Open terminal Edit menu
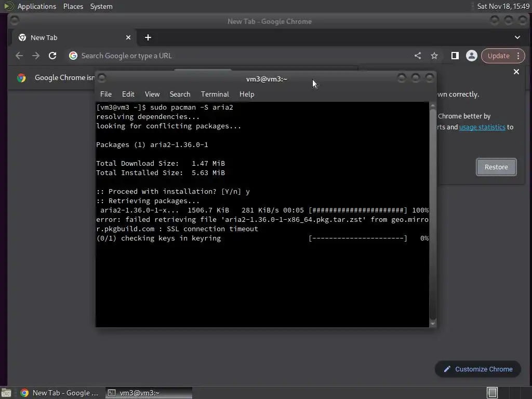This screenshot has width=532, height=399. point(128,94)
